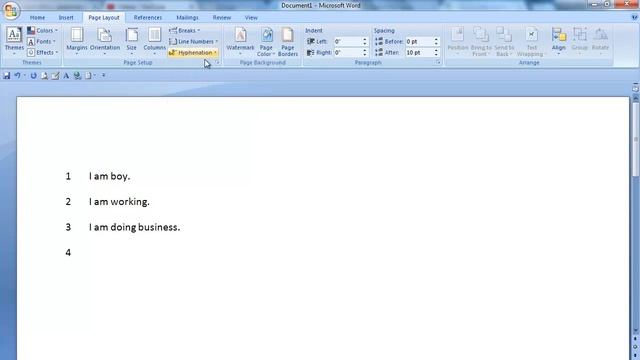This screenshot has width=640, height=360.
Task: Expand the Line Numbers dropdown
Action: coord(193,42)
